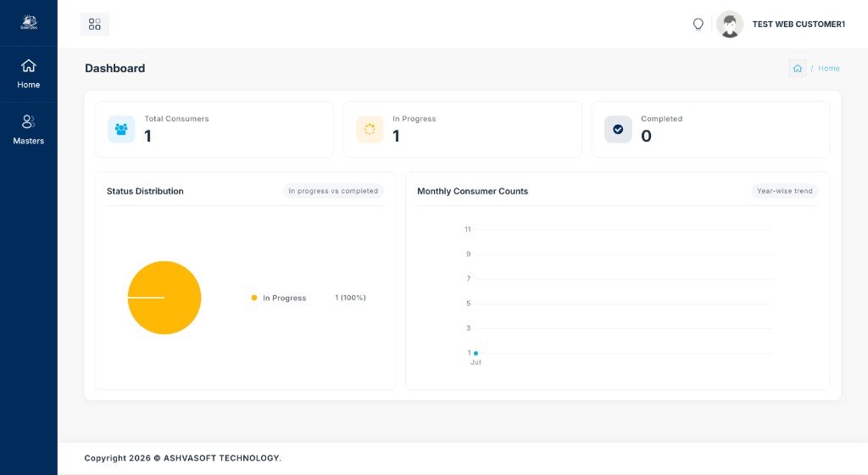Select the In Progress card label

coord(414,119)
